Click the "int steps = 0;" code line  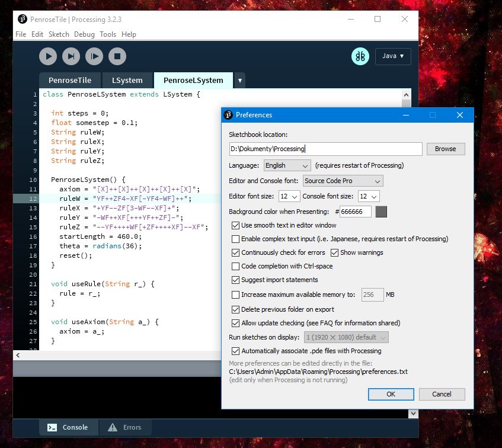80,113
